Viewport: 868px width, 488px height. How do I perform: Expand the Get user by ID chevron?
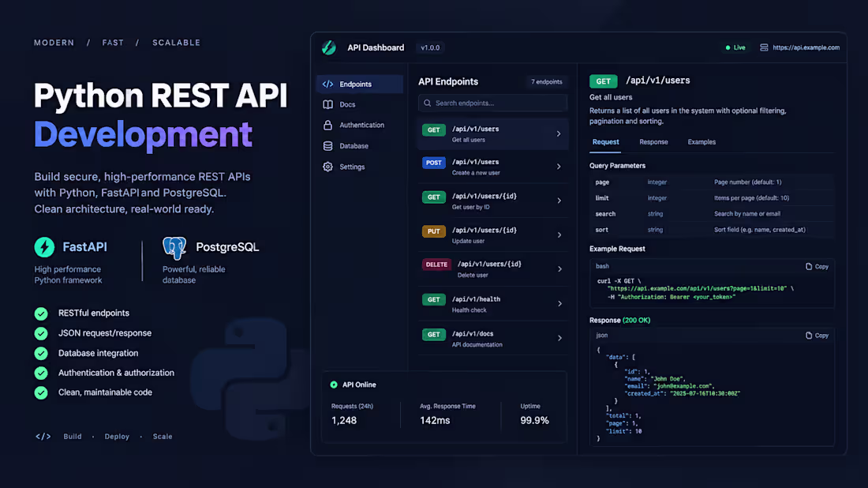tap(559, 201)
